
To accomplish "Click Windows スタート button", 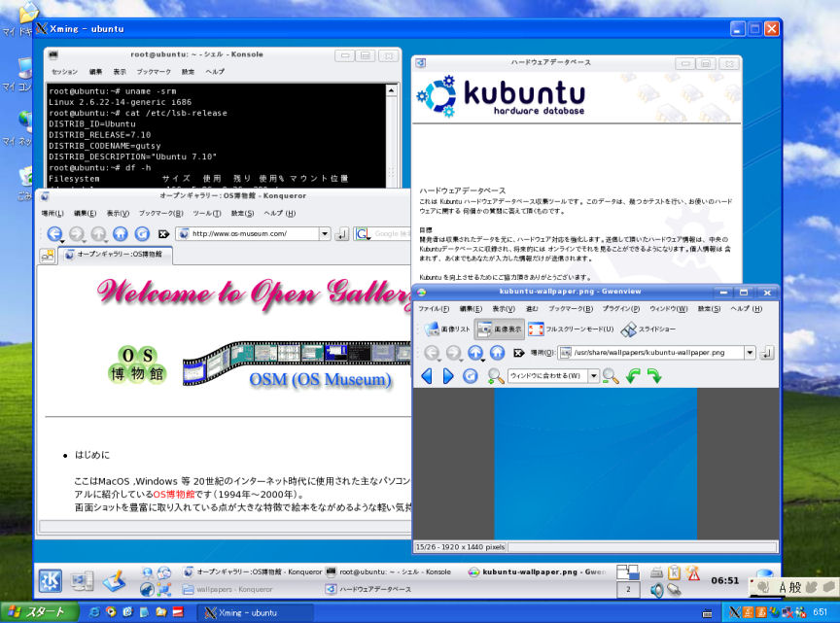I will pyautogui.click(x=40, y=612).
